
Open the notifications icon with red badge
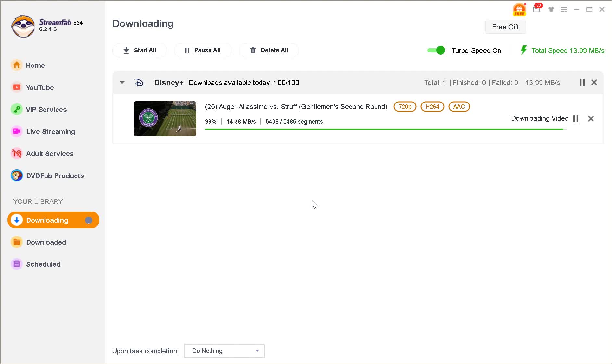click(537, 9)
